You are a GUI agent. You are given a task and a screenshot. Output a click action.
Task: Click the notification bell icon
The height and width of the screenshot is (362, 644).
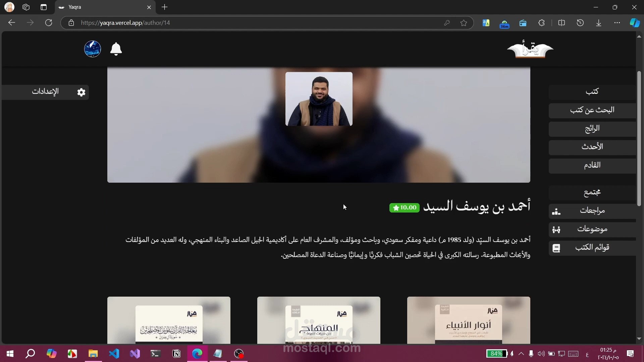(x=116, y=49)
